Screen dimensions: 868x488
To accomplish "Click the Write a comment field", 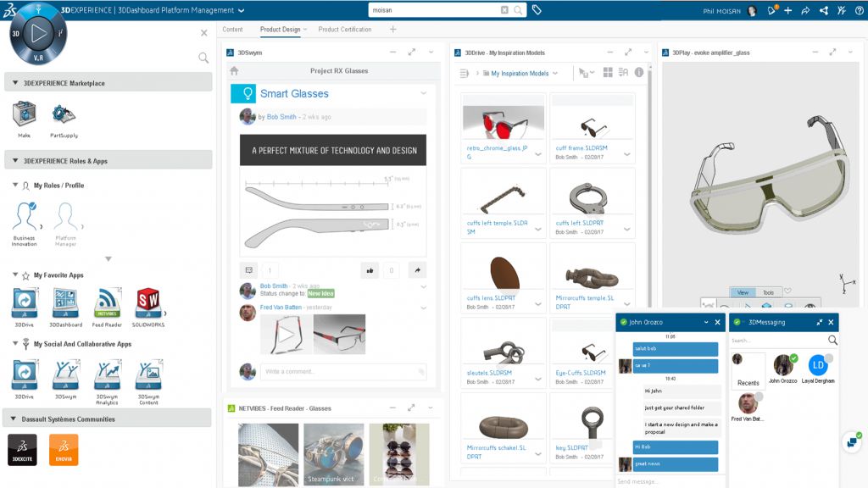I will [x=339, y=371].
